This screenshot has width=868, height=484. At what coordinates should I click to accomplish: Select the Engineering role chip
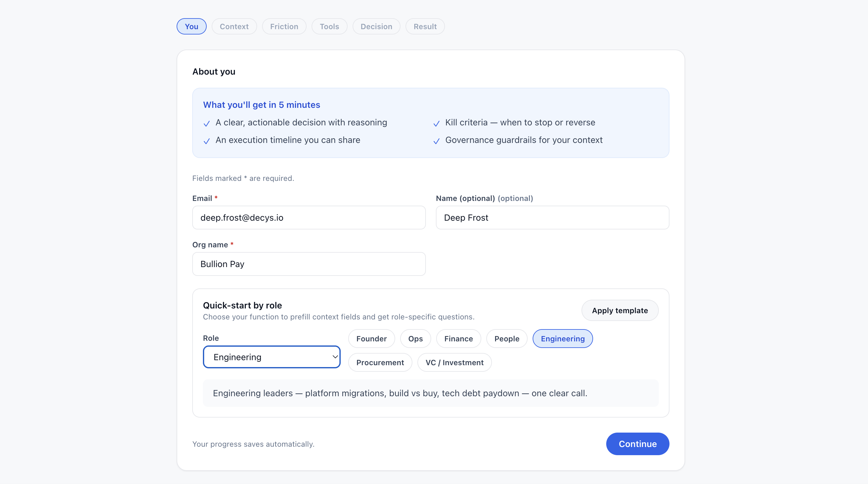(562, 339)
